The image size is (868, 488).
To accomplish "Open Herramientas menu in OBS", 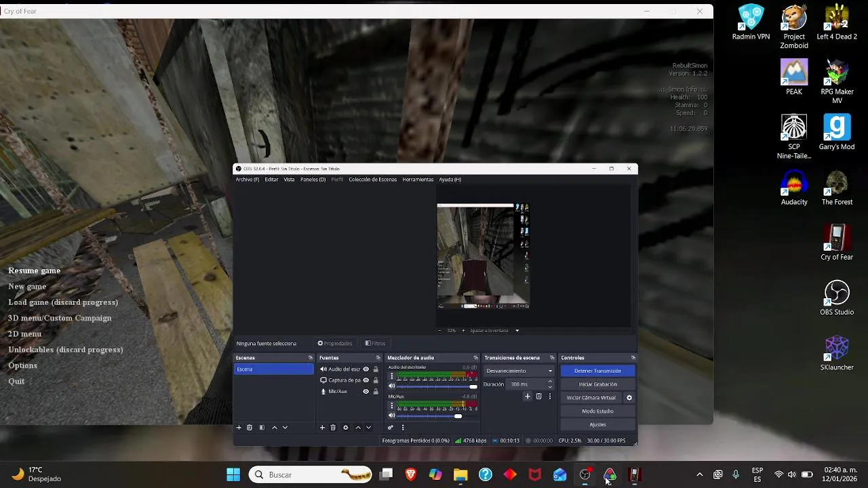I will 418,180.
